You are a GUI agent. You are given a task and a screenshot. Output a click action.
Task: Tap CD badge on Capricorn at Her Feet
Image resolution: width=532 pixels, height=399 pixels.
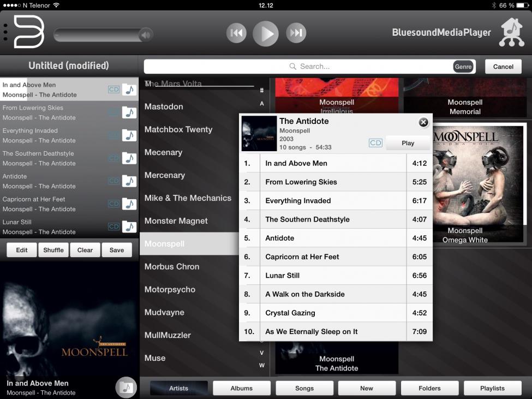(114, 204)
